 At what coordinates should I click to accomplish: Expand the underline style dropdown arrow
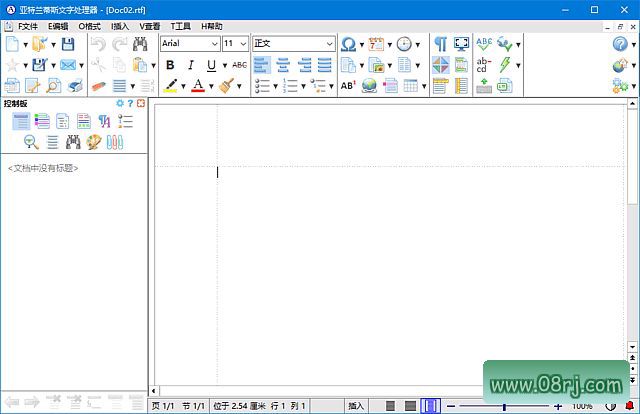tap(224, 65)
